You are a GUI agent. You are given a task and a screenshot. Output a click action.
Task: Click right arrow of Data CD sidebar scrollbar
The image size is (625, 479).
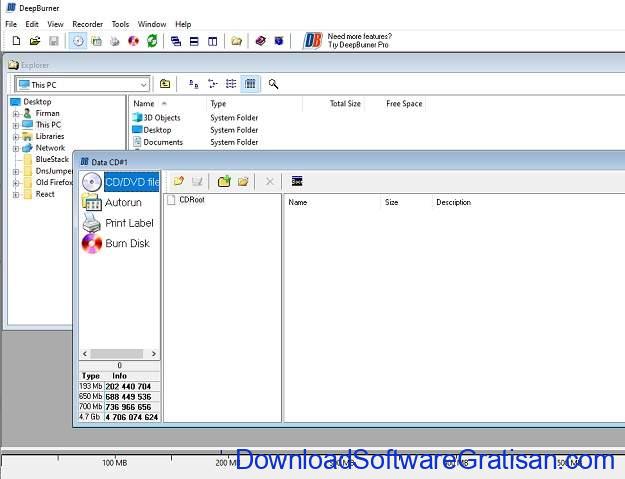pyautogui.click(x=154, y=354)
